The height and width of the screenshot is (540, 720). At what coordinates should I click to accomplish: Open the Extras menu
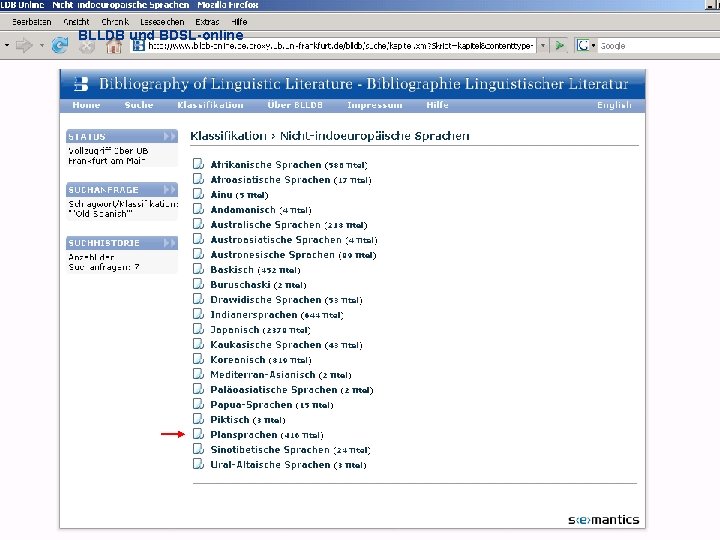point(207,22)
